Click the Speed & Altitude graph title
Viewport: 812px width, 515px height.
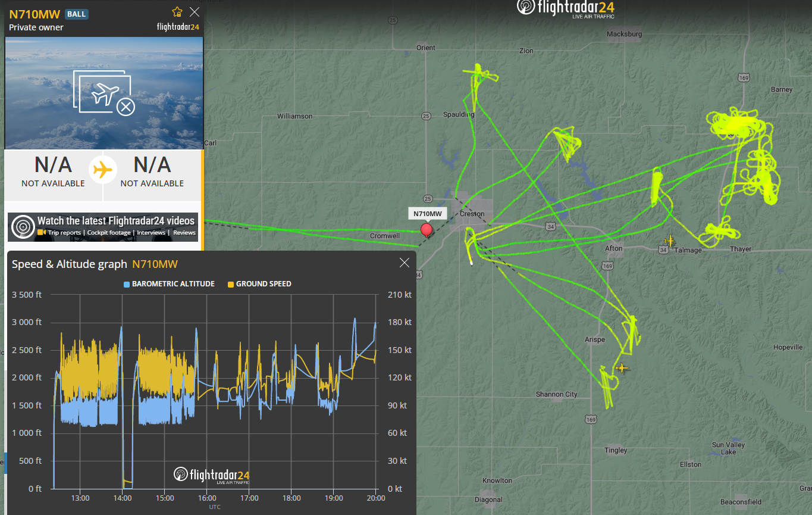[x=70, y=264]
